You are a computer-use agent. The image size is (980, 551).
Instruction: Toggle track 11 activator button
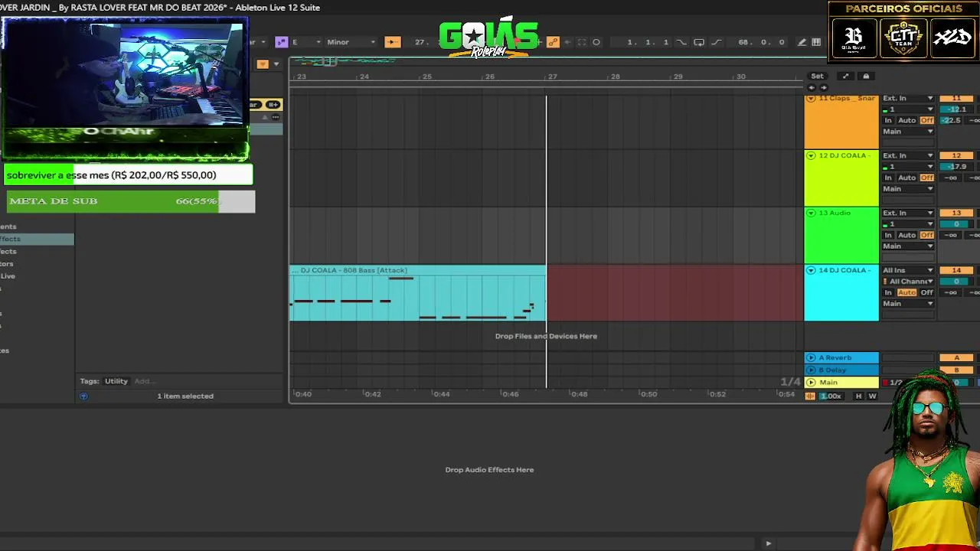coord(956,98)
